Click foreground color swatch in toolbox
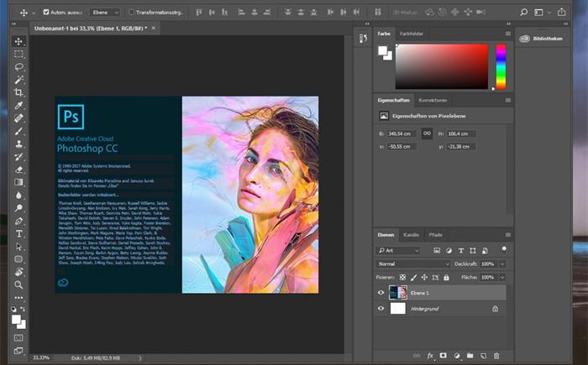This screenshot has height=365, width=588. tap(16, 320)
